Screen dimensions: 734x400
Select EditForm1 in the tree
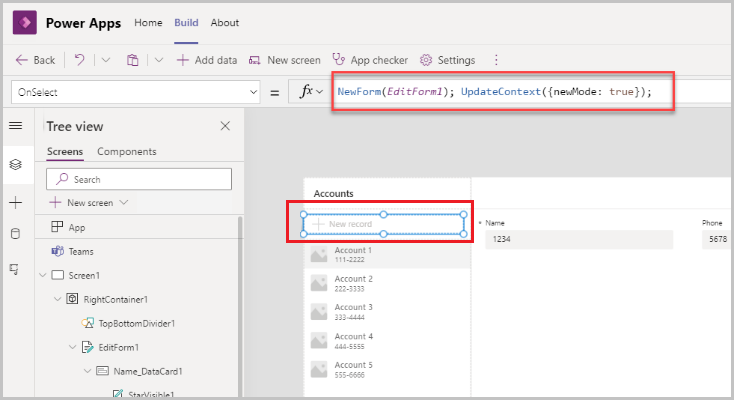(x=118, y=348)
